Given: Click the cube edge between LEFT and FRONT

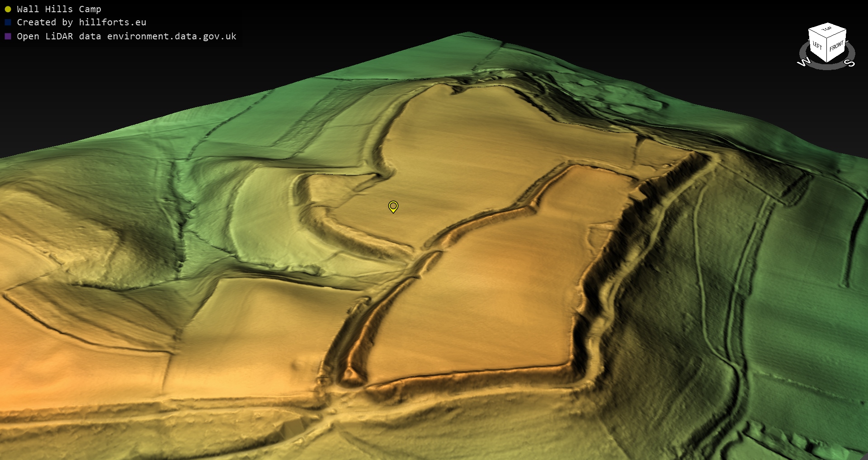Looking at the screenshot, I should 827,50.
